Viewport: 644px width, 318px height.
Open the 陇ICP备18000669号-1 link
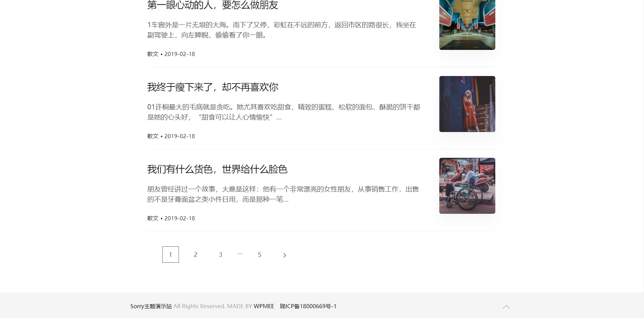point(308,306)
